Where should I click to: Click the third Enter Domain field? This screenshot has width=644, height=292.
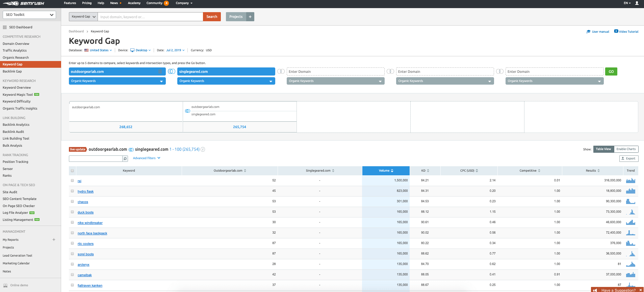(x=555, y=71)
